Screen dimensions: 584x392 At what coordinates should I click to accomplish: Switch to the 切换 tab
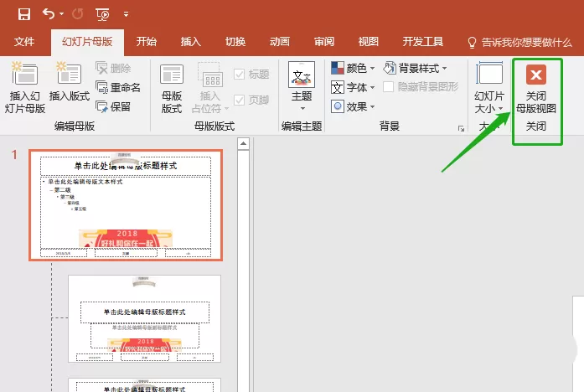click(x=235, y=42)
